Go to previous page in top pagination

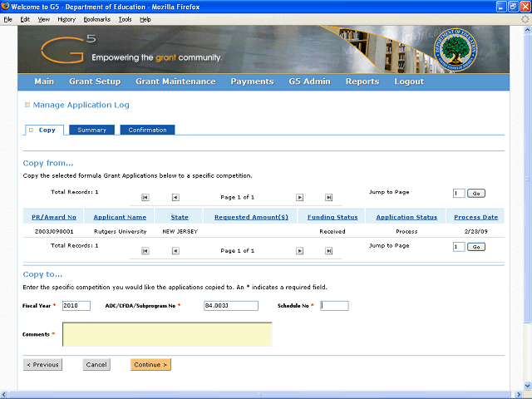pos(175,198)
